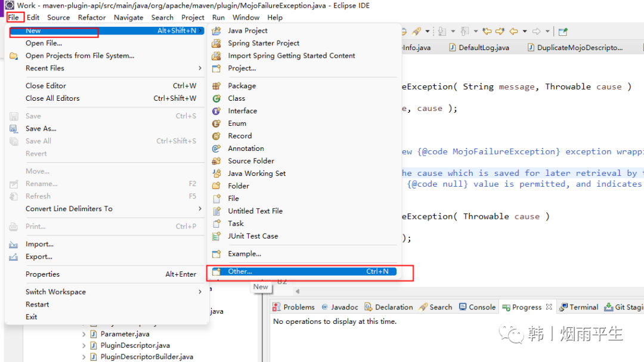644x362 pixels.
Task: Select Parameter.java in the project tree
Action: click(125, 335)
